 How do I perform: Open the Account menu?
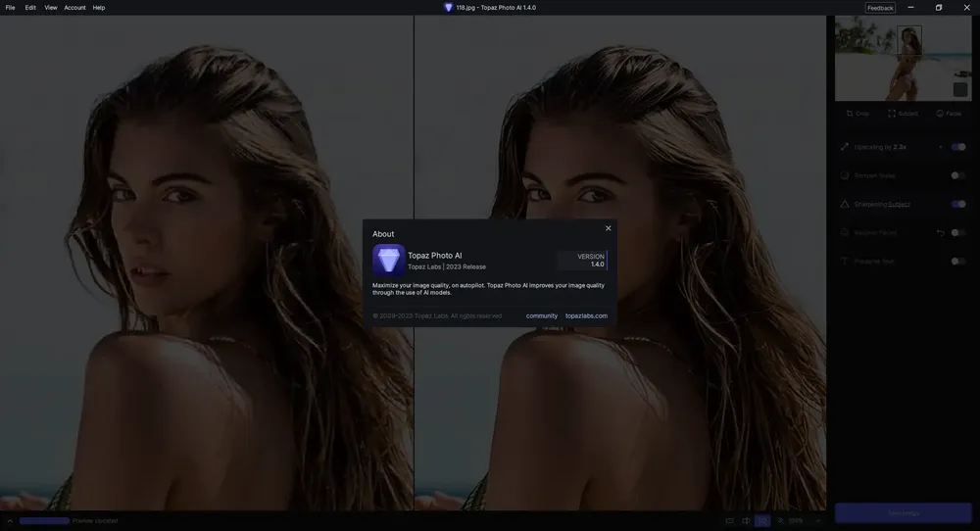point(74,8)
